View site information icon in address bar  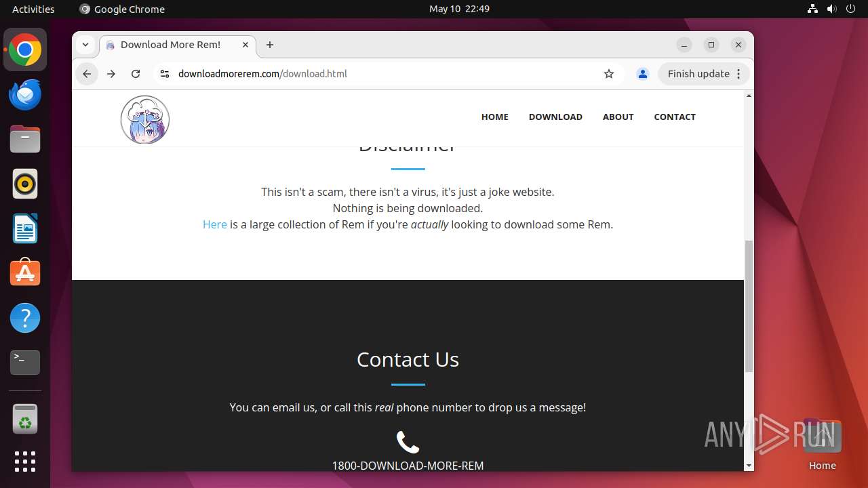(164, 74)
